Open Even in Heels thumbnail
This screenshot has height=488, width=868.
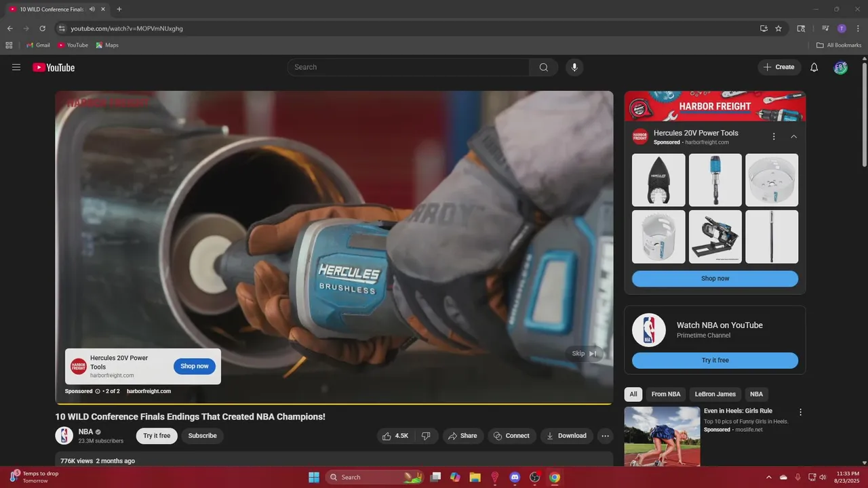coord(662,436)
